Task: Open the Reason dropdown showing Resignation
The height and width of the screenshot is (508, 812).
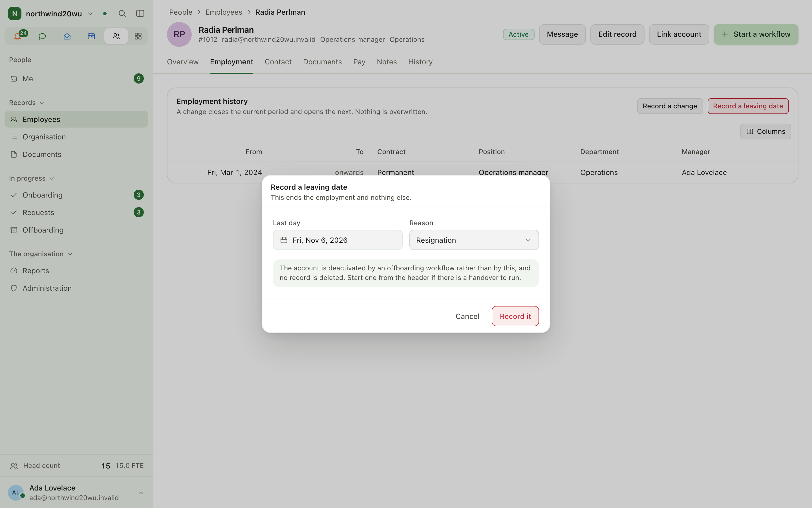Action: (x=474, y=240)
